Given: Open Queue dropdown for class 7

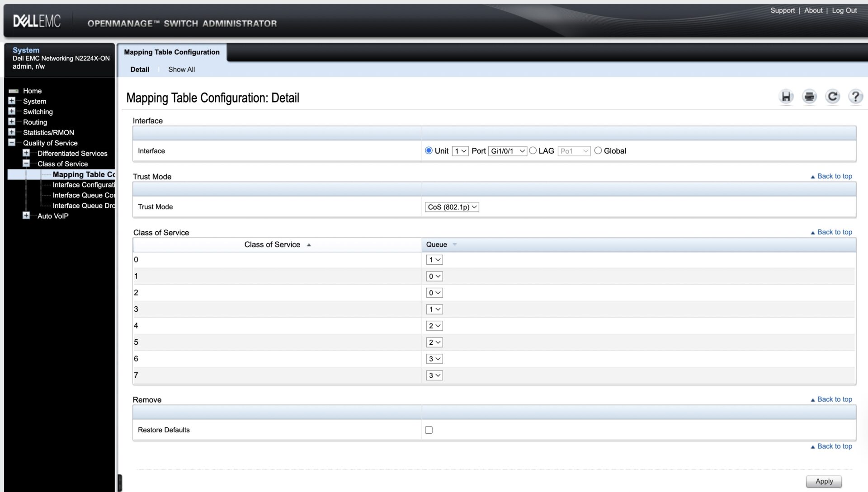Looking at the screenshot, I should [x=434, y=375].
